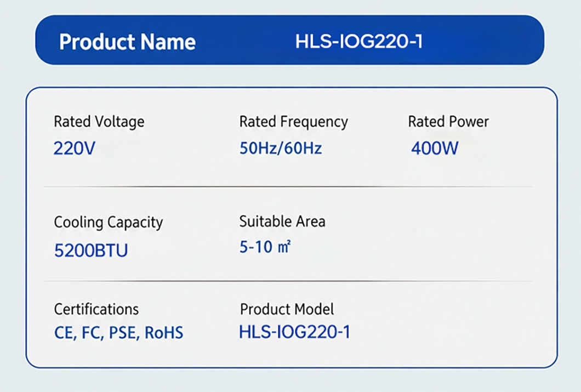Click the Cooling Capacity label
The width and height of the screenshot is (581, 392).
click(108, 222)
